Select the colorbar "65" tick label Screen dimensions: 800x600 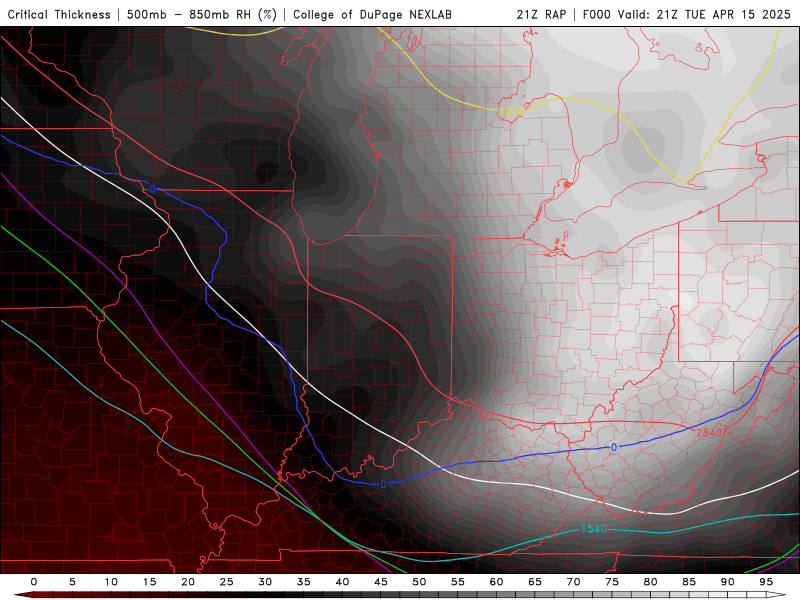535,582
